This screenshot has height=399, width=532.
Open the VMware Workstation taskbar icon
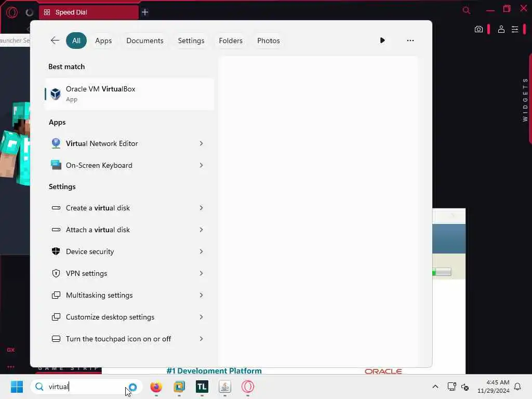179,387
